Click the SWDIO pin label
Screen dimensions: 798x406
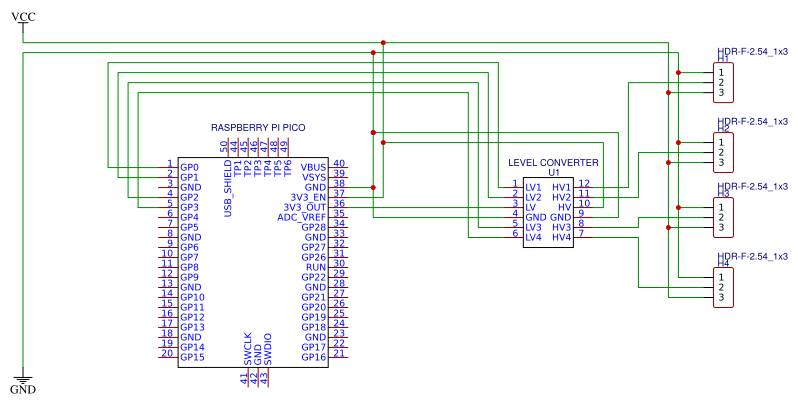(x=268, y=350)
